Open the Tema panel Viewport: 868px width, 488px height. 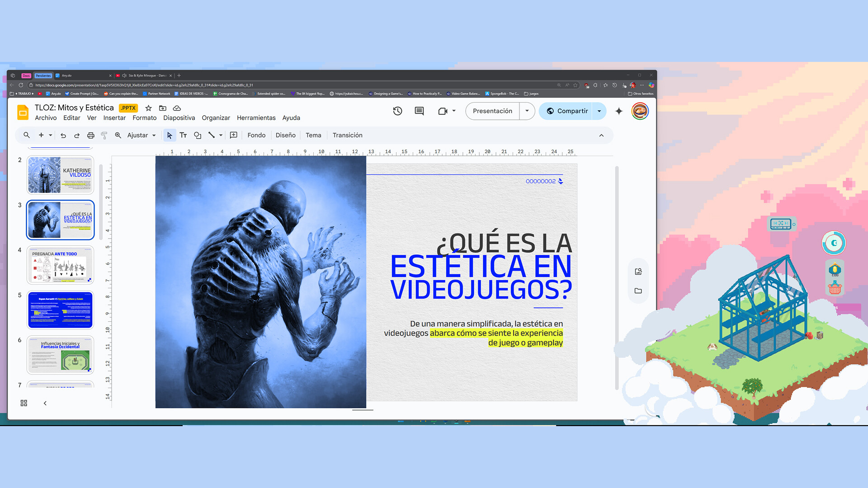pyautogui.click(x=313, y=135)
